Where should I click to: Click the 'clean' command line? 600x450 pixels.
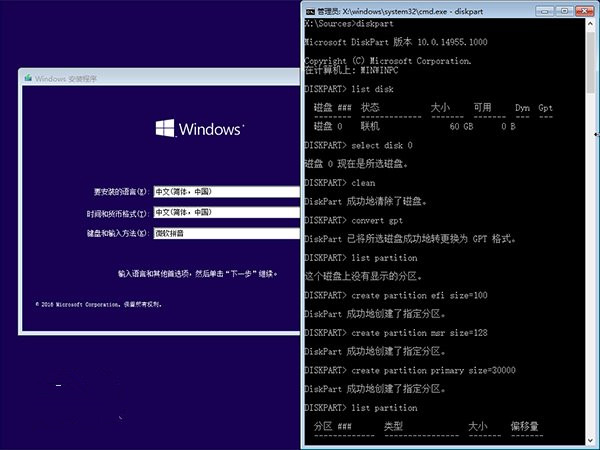pos(340,183)
